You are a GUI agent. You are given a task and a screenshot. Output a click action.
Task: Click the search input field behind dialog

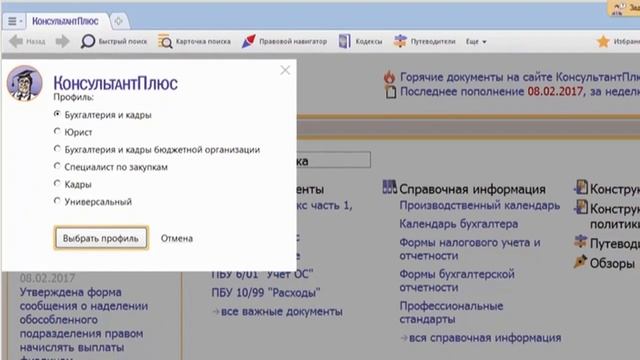pos(333,160)
